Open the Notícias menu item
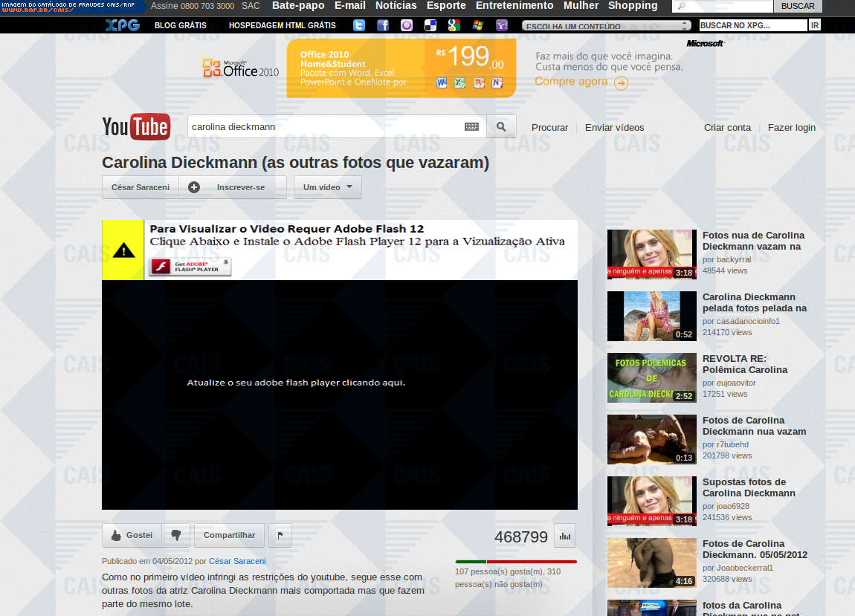This screenshot has width=855, height=616. tap(396, 6)
